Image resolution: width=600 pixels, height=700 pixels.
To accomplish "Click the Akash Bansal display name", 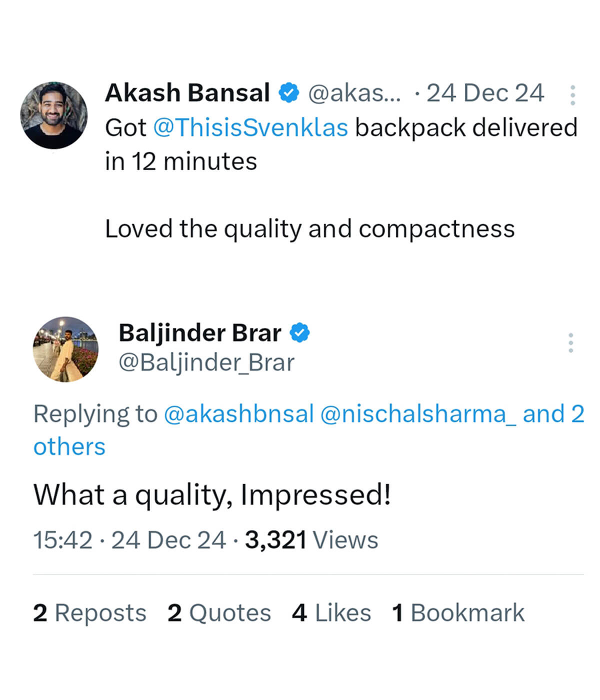I will coord(187,93).
